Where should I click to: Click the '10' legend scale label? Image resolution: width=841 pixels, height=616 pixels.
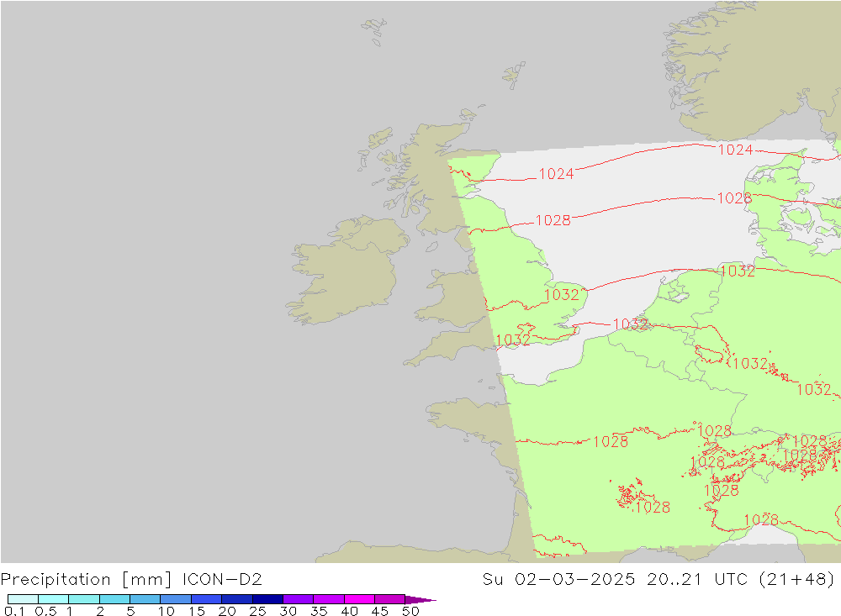tap(167, 611)
